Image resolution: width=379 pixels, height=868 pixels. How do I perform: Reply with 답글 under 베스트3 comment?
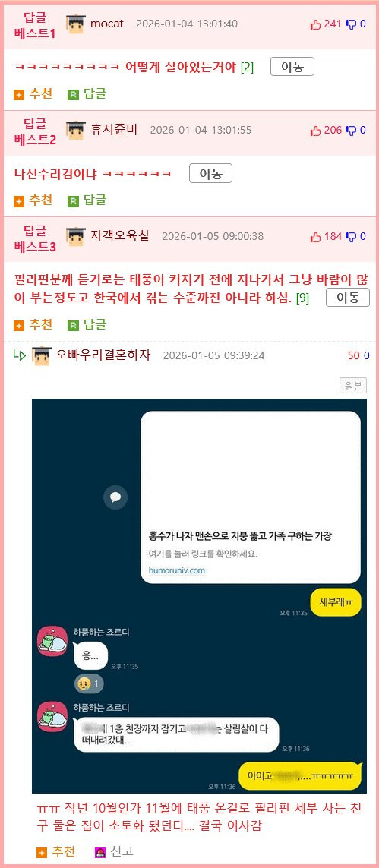tap(87, 325)
